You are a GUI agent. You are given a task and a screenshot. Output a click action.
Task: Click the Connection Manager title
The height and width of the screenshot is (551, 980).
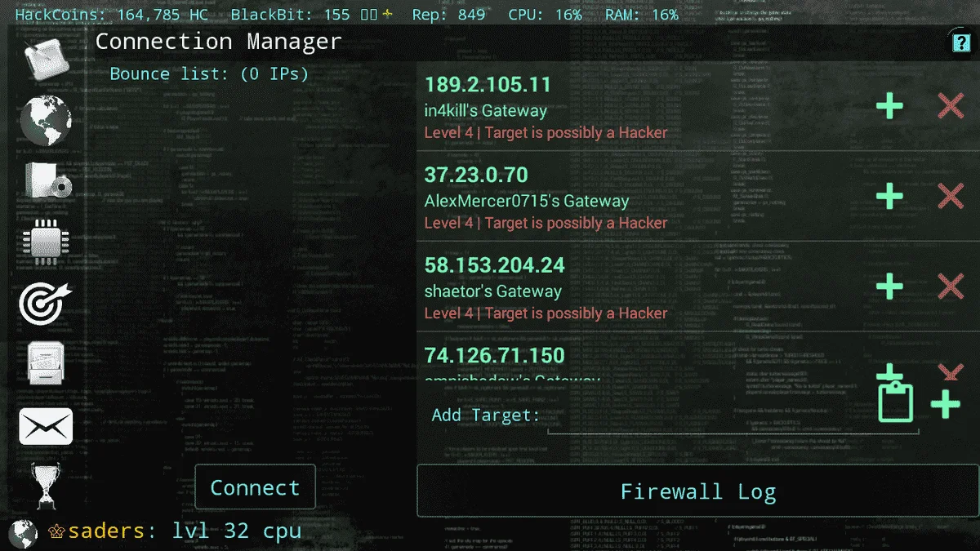218,42
